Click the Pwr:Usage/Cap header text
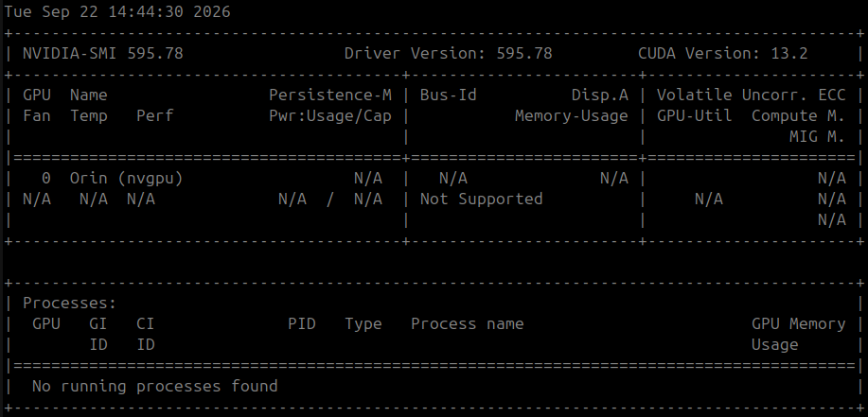Image resolution: width=868 pixels, height=417 pixels. point(330,116)
